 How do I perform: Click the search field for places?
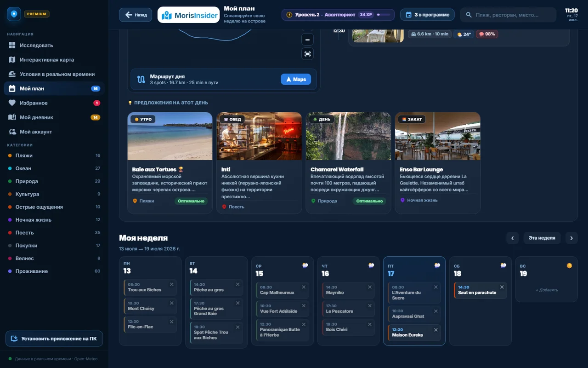click(x=508, y=15)
